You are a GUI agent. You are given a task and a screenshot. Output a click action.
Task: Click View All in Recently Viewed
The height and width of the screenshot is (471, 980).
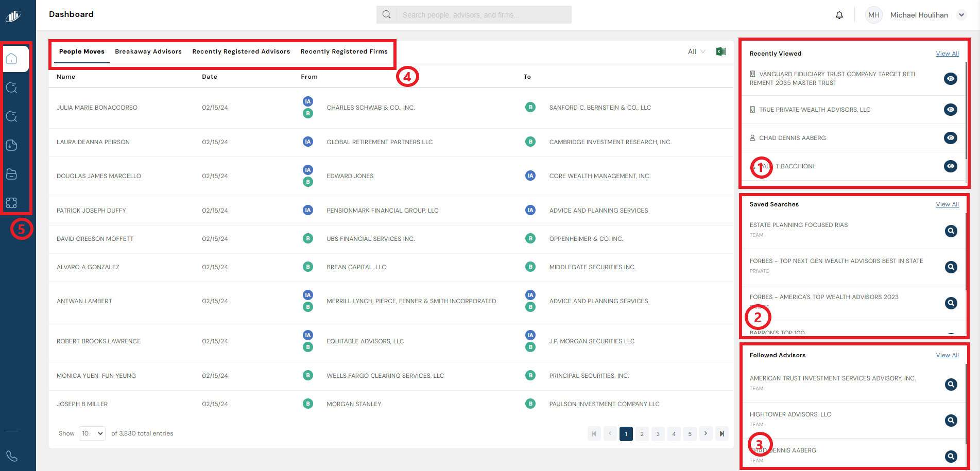pos(947,54)
